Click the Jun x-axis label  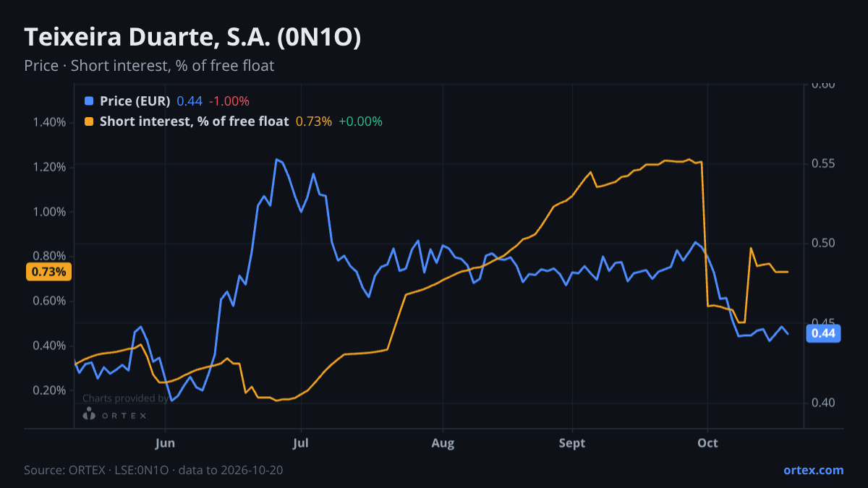[x=166, y=442]
